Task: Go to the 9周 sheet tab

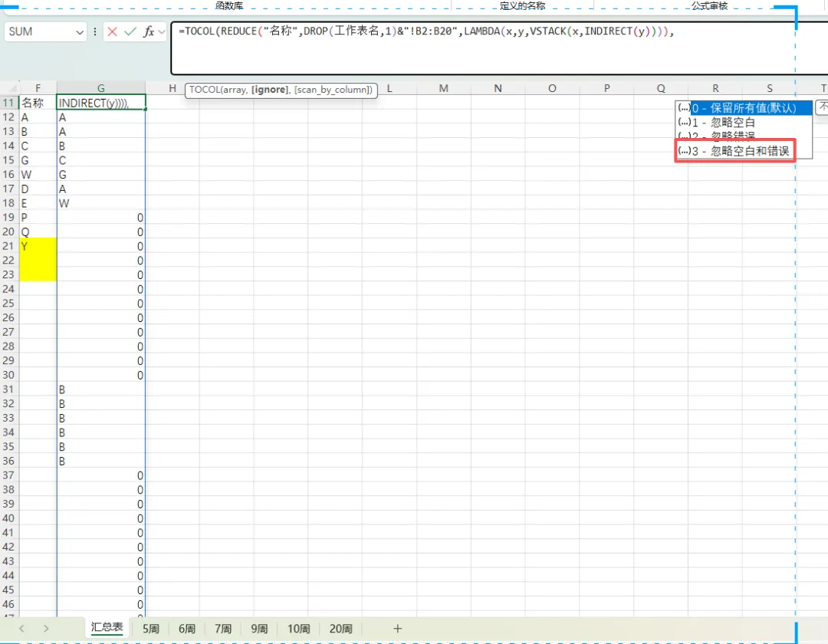Action: point(259,629)
